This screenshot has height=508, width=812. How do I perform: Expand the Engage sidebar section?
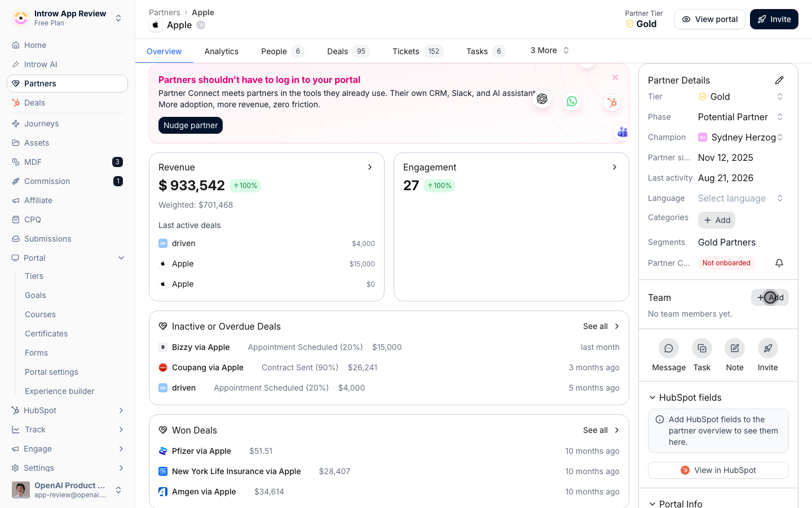(121, 449)
